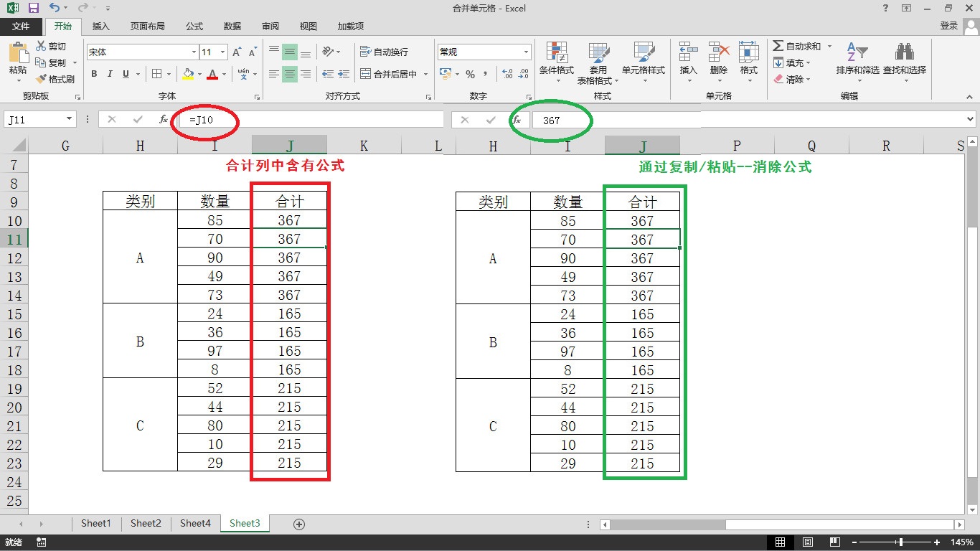
Task: Open the AutoSum (自动求和) dropdown arrow
Action: (x=829, y=46)
